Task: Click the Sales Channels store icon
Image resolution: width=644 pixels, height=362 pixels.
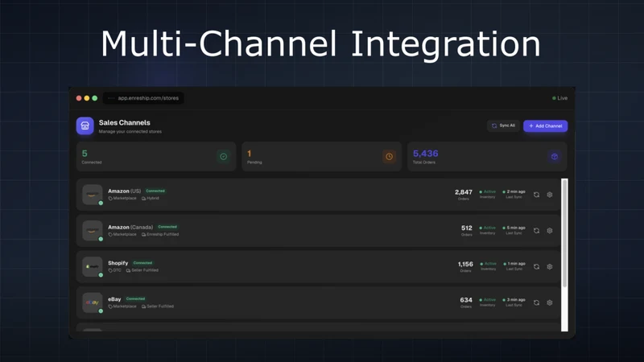Action: point(85,125)
